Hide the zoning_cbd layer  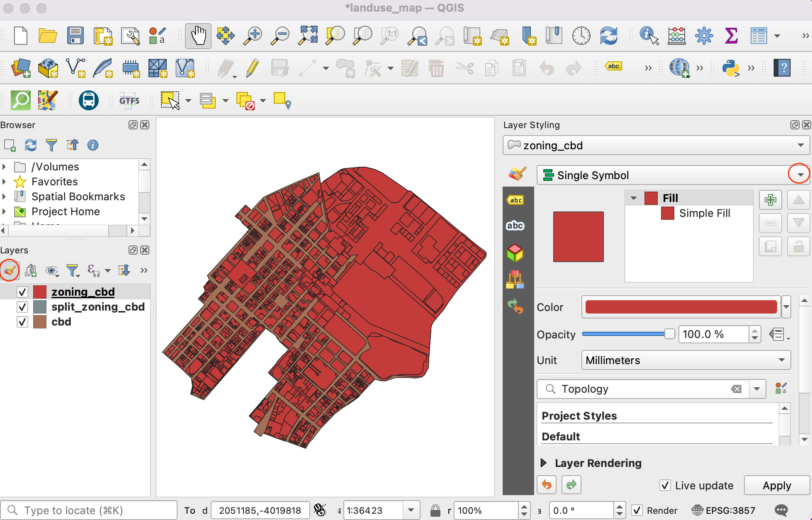22,292
